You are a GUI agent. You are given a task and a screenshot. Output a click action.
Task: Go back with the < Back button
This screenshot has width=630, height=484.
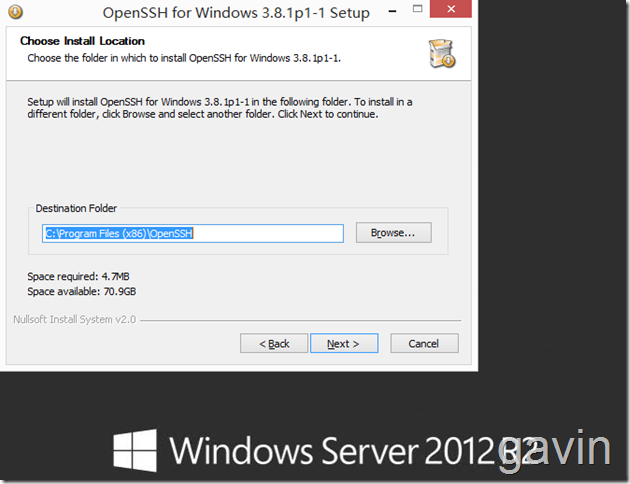pyautogui.click(x=274, y=343)
